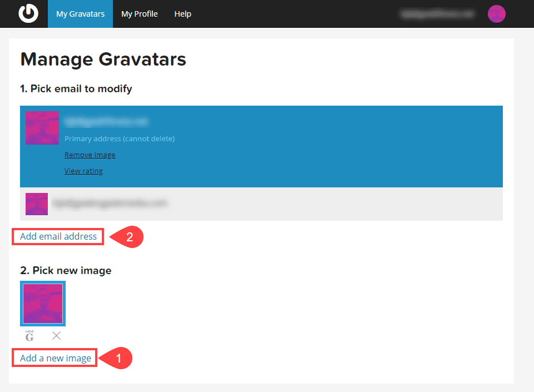Open the Help menu item
The height and width of the screenshot is (392, 534).
click(x=182, y=14)
